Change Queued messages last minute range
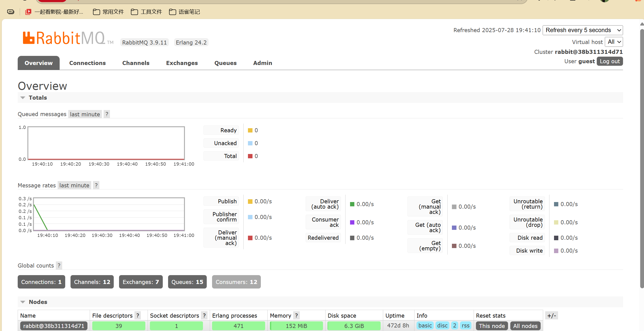 coord(85,114)
